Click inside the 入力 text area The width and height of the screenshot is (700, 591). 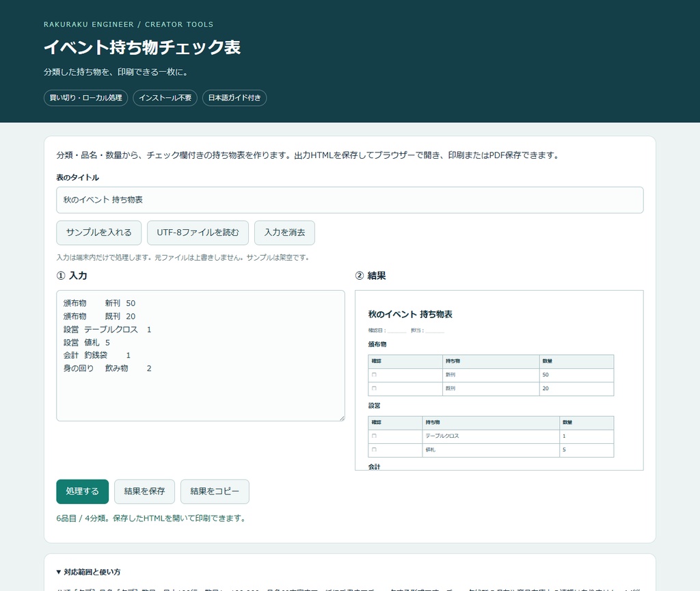tap(200, 356)
